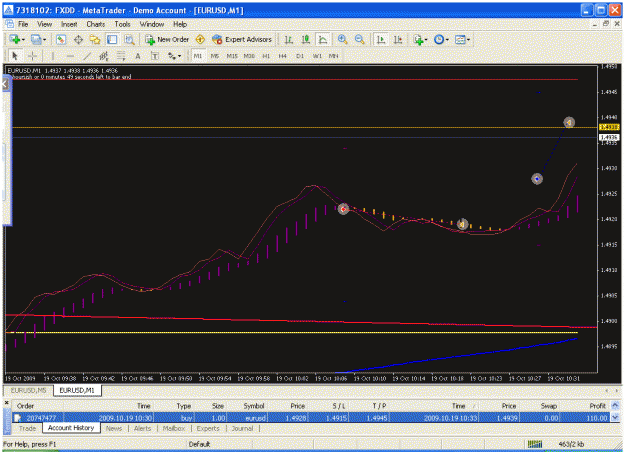The image size is (625, 452).
Task: Switch to bar chart display
Action: tap(289, 39)
